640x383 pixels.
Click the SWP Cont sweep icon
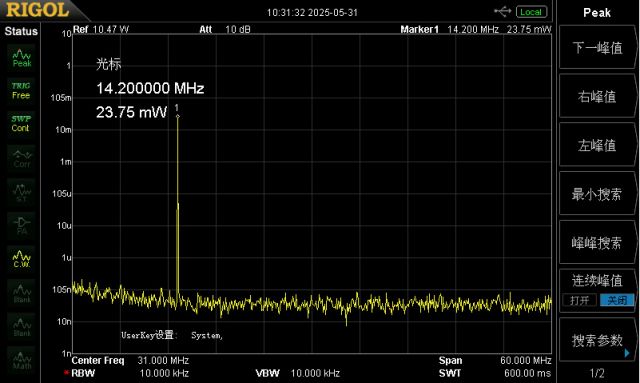pos(21,123)
